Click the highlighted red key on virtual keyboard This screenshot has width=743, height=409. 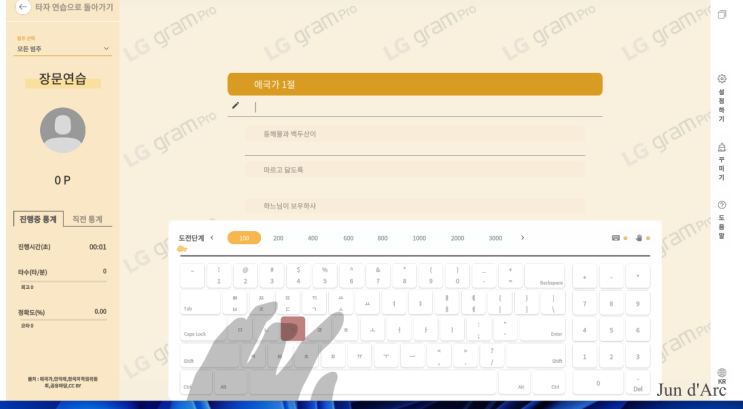coord(293,329)
